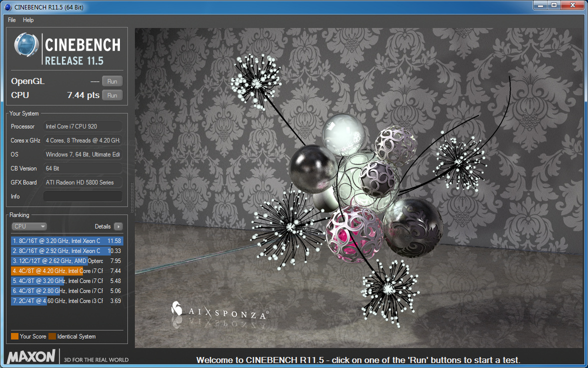Viewport: 588px width, 368px height.
Task: Select the 2C/4T Core i3 ranking entry
Action: click(x=66, y=301)
